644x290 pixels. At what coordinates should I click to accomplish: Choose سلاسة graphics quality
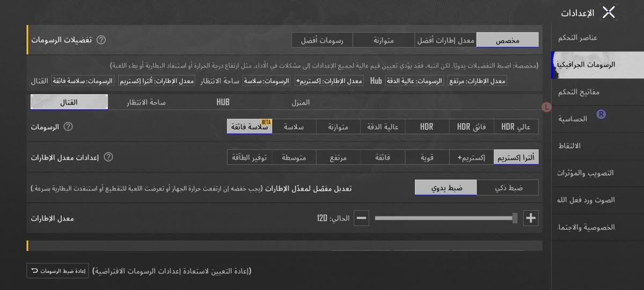294,127
